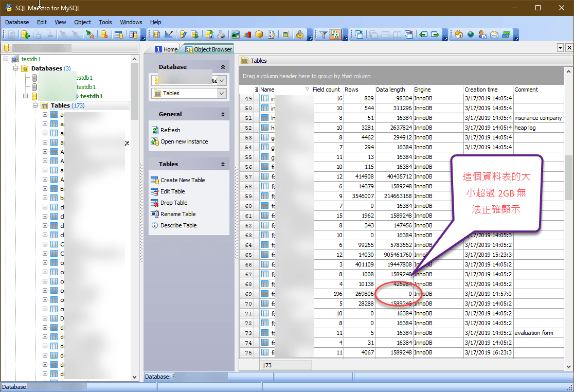Click the restore window toolbar icon
This screenshot has height=392, width=574.
point(360,35)
